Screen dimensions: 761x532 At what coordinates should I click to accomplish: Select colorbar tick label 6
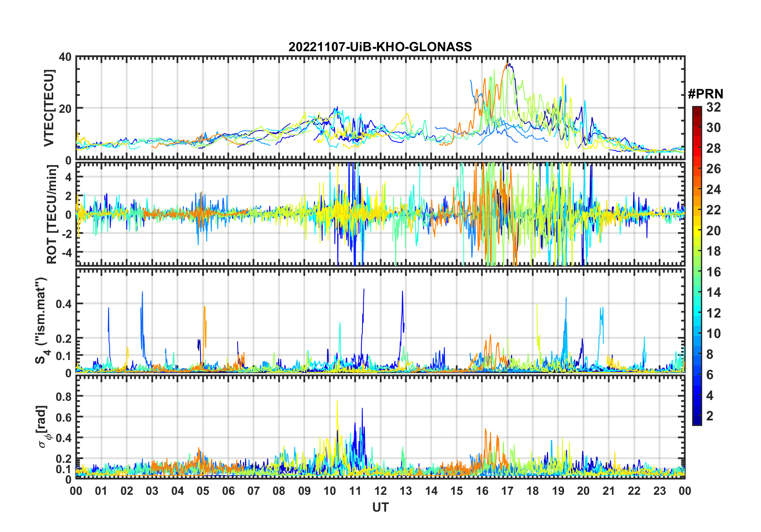coord(710,375)
